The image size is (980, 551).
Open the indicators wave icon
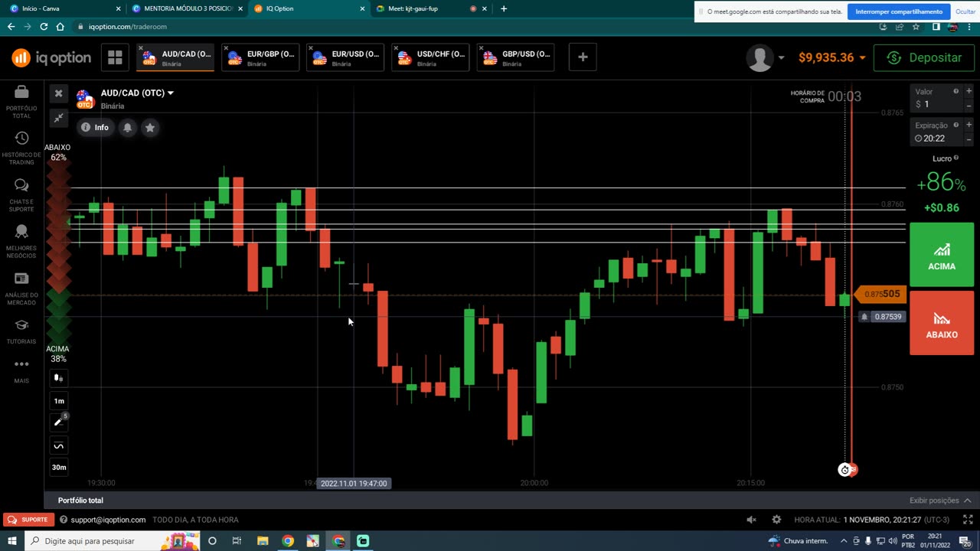click(59, 445)
